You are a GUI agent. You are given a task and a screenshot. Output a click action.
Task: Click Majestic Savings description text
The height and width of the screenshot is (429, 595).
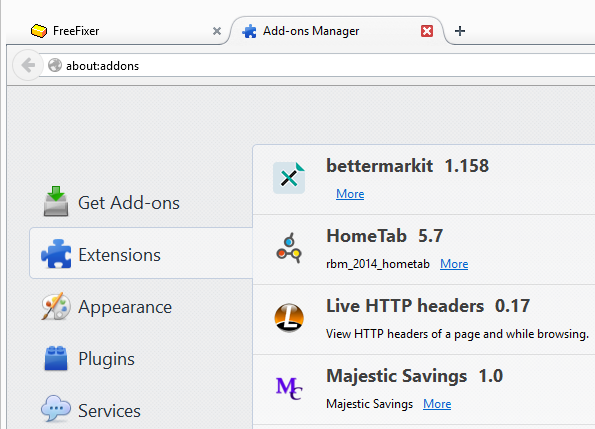pyautogui.click(x=370, y=404)
